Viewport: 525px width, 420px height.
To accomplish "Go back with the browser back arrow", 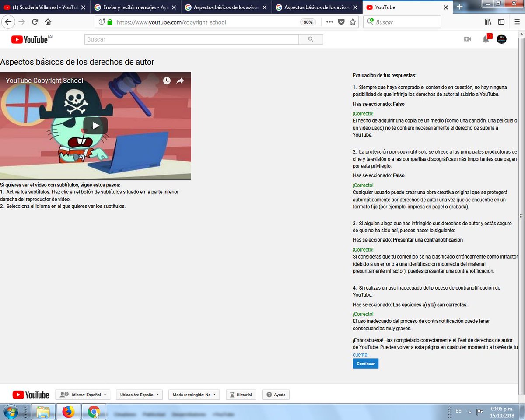I will [x=8, y=22].
